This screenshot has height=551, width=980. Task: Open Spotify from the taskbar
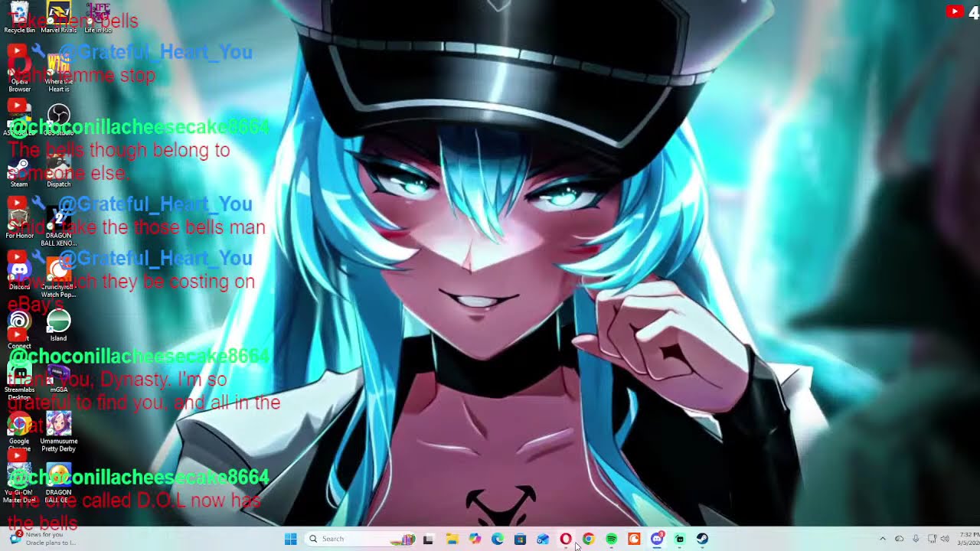tap(611, 539)
